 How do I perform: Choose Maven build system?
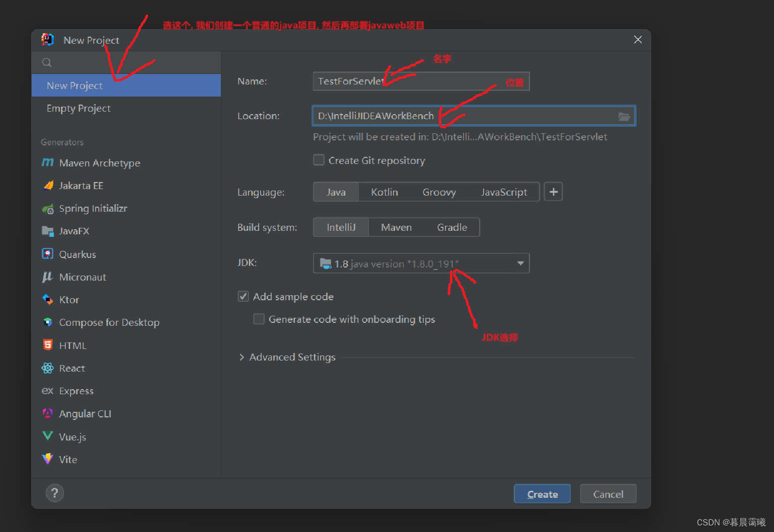(x=396, y=227)
